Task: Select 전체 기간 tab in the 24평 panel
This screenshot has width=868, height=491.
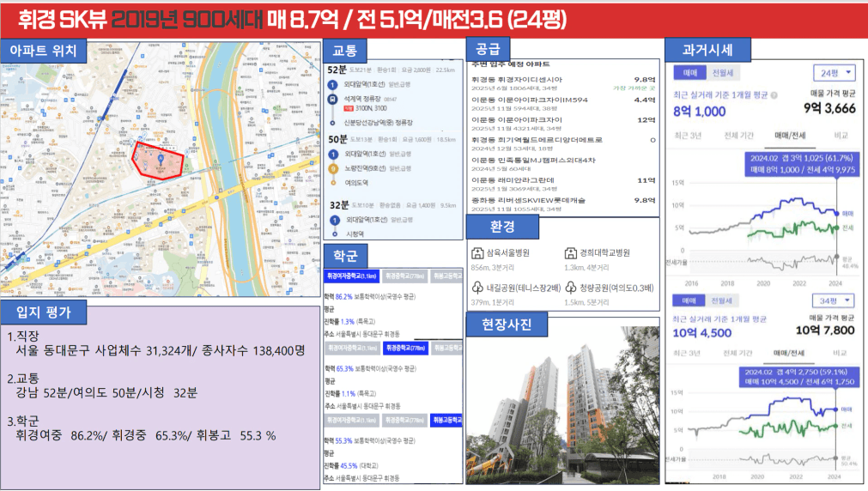Action: coord(738,136)
